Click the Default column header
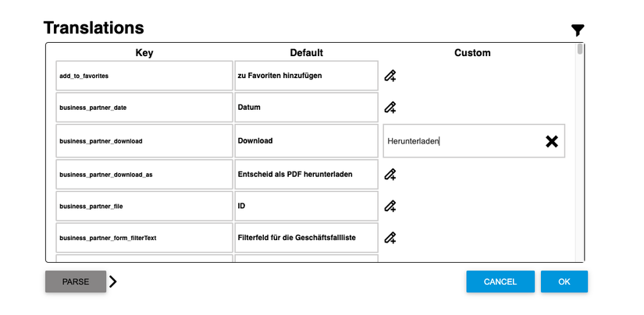 306,53
